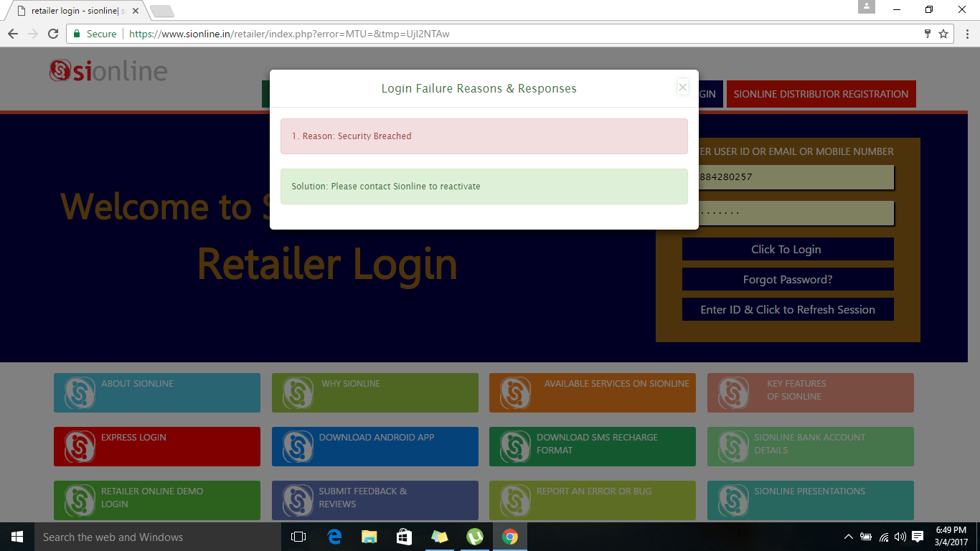The width and height of the screenshot is (980, 551).
Task: Launch File Explorer from the taskbar
Action: click(x=369, y=537)
